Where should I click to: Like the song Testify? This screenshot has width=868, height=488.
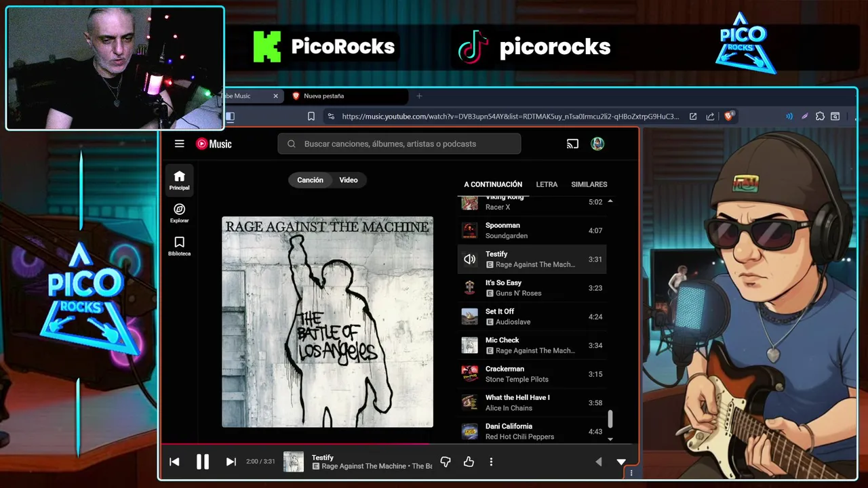[x=469, y=462]
